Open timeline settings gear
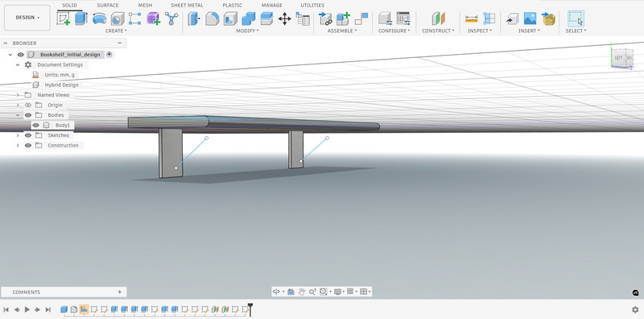Image resolution: width=644 pixels, height=319 pixels. tap(635, 309)
